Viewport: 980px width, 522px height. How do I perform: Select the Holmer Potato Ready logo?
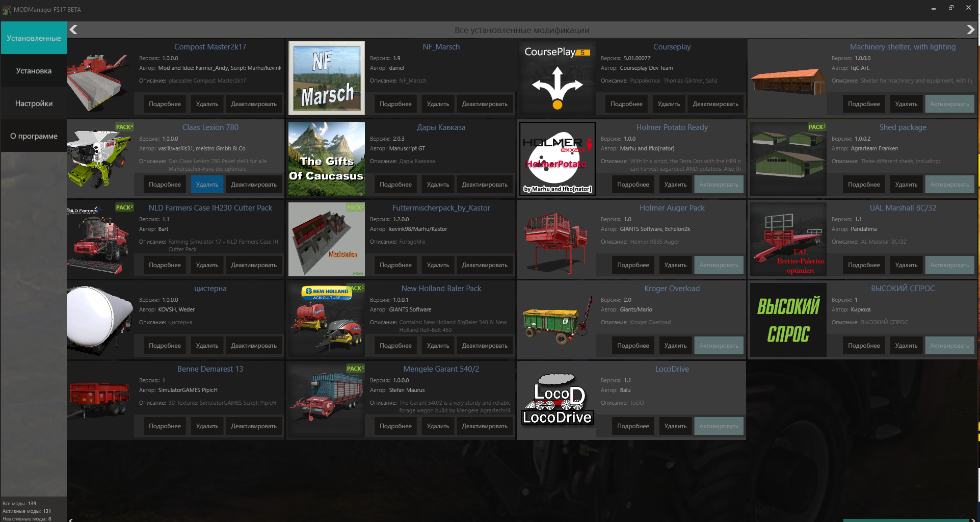557,159
